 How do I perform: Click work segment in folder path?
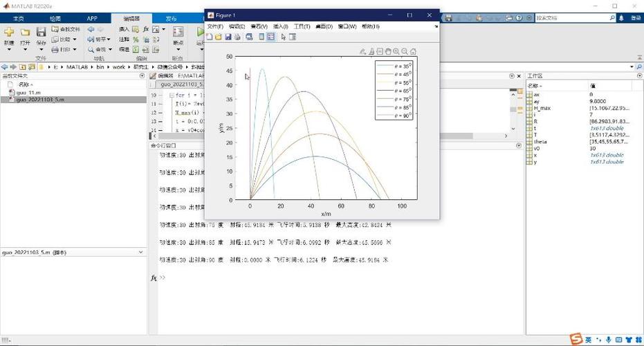(x=119, y=66)
